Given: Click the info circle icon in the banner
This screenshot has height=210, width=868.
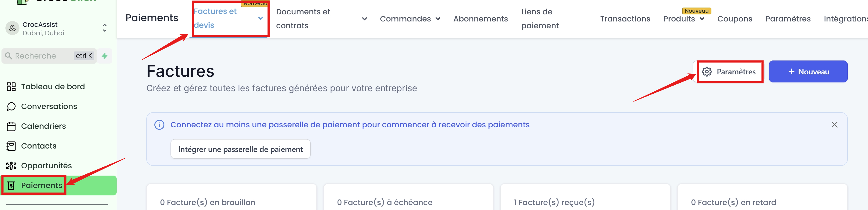Looking at the screenshot, I should click(159, 125).
